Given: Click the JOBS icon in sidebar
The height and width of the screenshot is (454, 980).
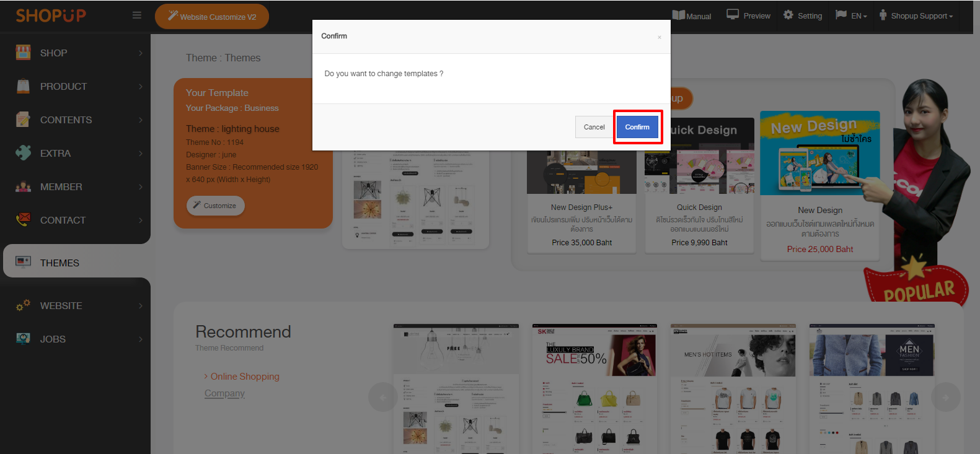Looking at the screenshot, I should pos(23,339).
